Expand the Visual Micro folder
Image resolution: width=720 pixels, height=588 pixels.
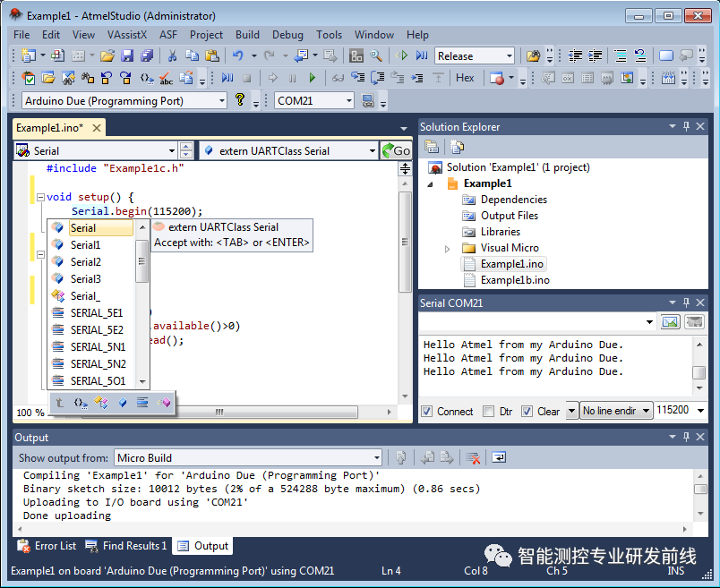click(447, 249)
